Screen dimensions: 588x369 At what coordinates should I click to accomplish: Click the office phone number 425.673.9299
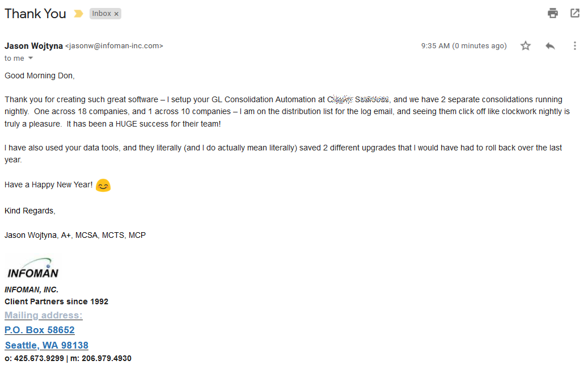tap(39, 358)
